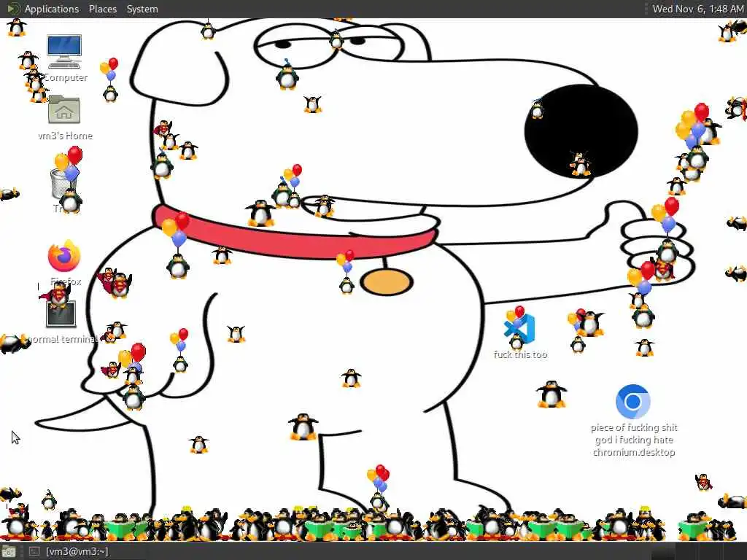747x560 pixels.
Task: Open the Computer desktop icon
Action: (64, 52)
